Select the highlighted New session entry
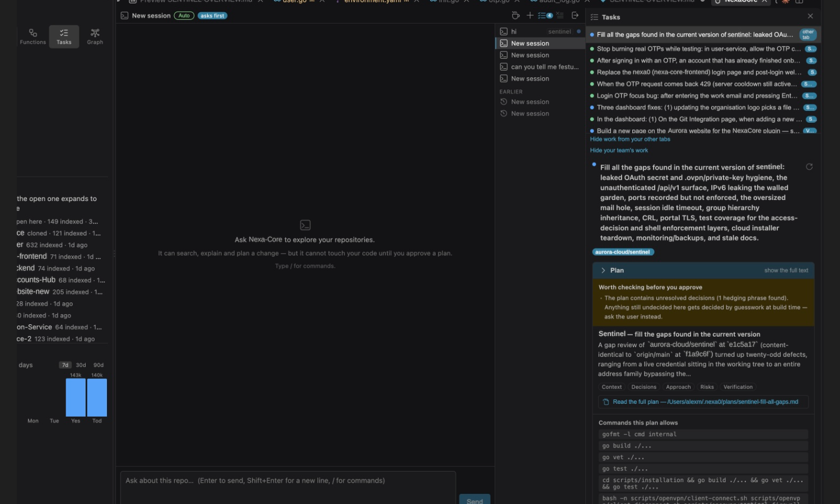This screenshot has width=840, height=504. (x=540, y=43)
